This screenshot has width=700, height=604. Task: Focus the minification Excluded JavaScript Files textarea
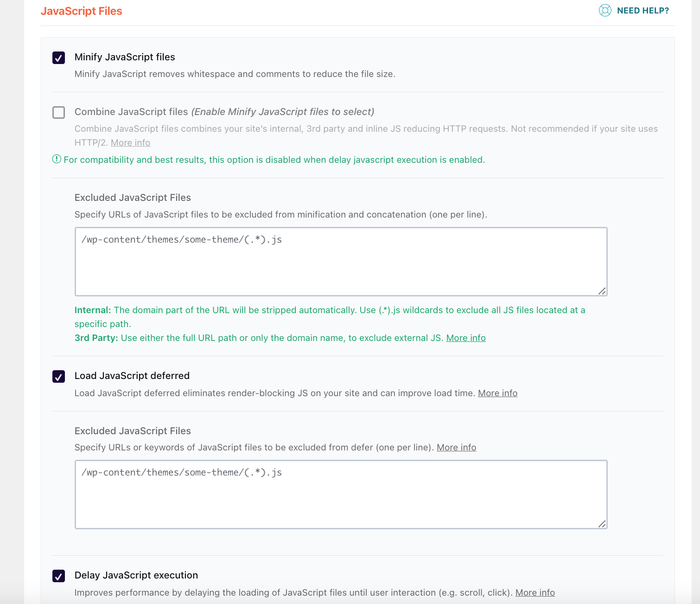click(x=341, y=262)
